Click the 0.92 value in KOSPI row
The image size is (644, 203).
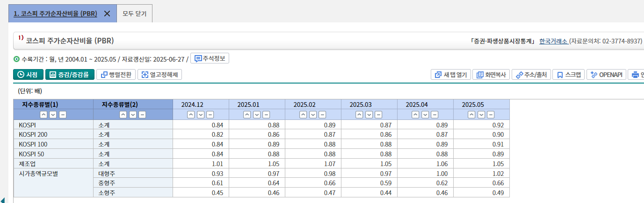click(498, 125)
